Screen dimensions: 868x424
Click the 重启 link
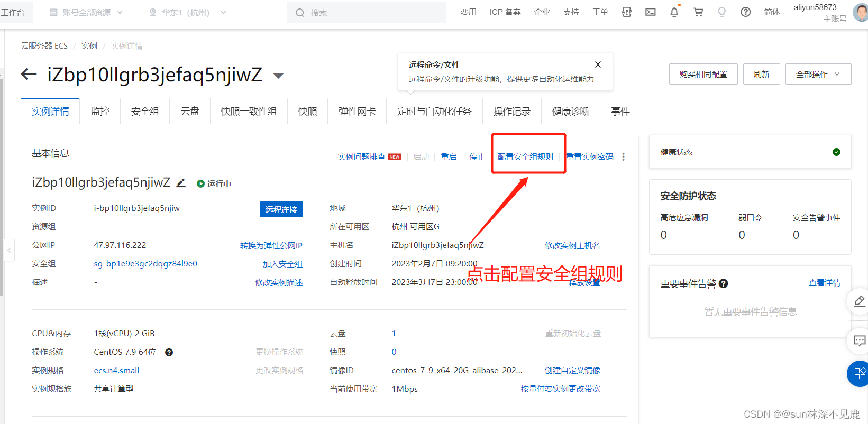pyautogui.click(x=449, y=157)
